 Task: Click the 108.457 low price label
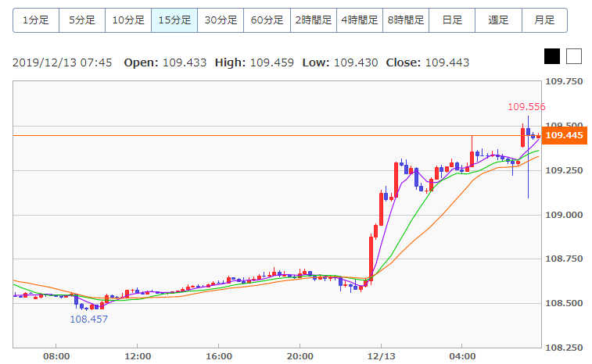(x=89, y=319)
